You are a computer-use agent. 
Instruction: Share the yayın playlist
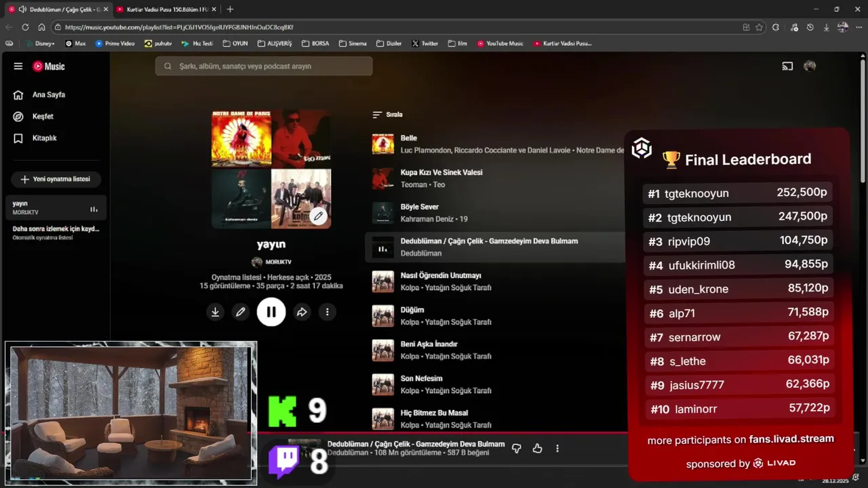coord(302,312)
